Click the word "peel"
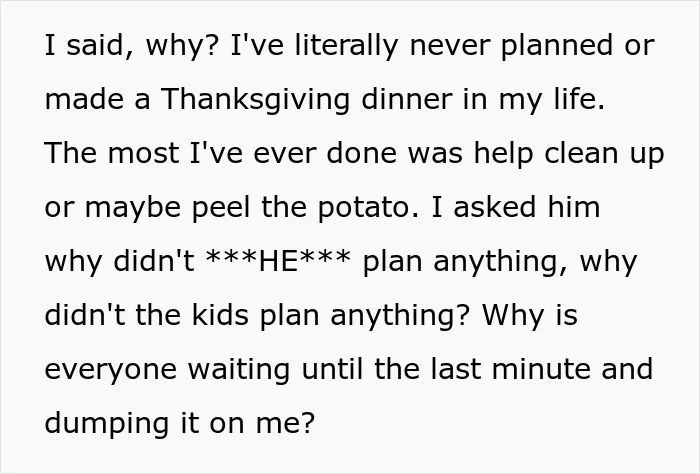 221,208
